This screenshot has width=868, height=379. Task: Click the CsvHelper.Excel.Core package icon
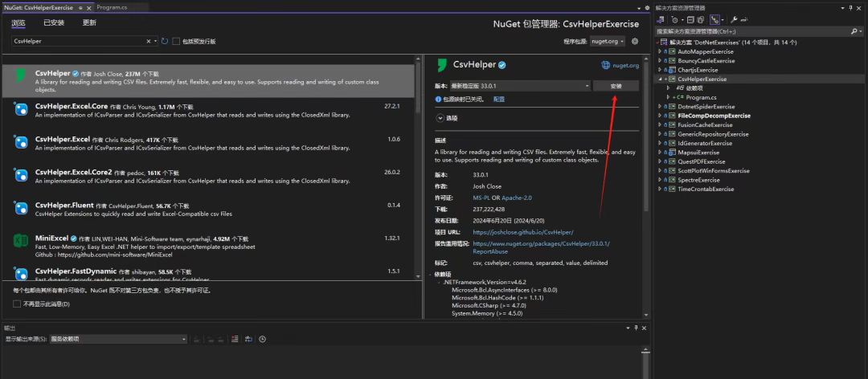[20, 109]
